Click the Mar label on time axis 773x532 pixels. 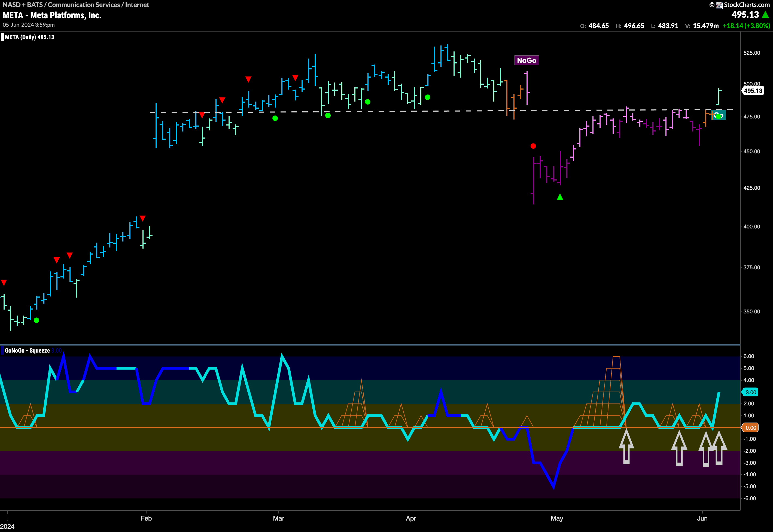point(278,518)
